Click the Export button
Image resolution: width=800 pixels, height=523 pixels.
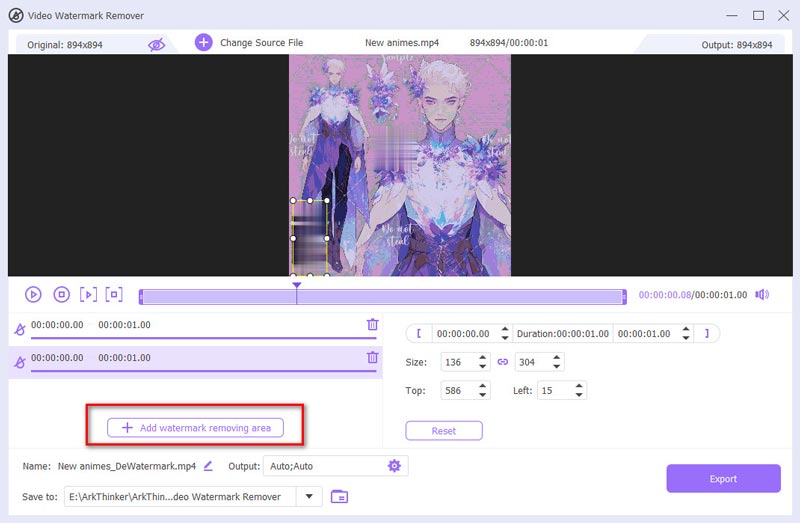[x=723, y=479]
